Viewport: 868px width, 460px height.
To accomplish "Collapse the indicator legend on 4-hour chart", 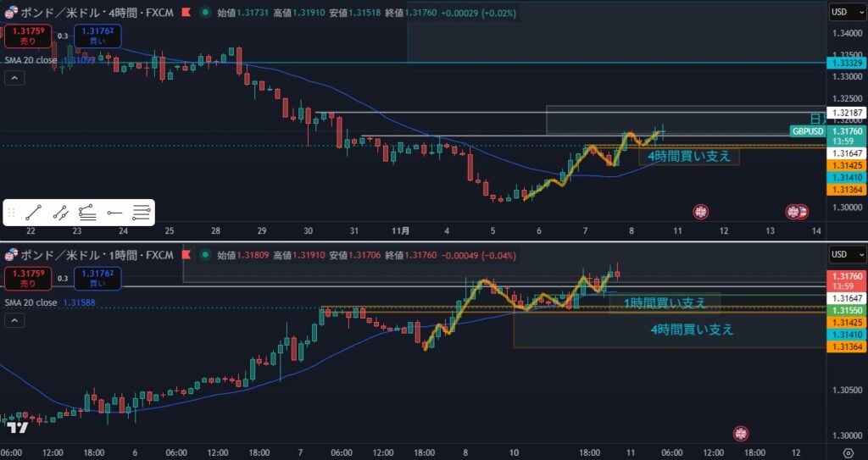I will pyautogui.click(x=14, y=78).
